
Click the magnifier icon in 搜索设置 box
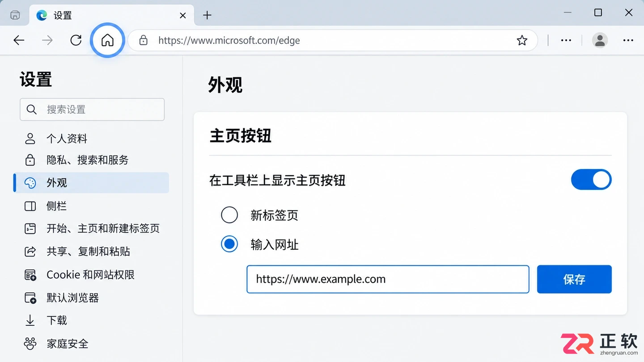click(31, 109)
